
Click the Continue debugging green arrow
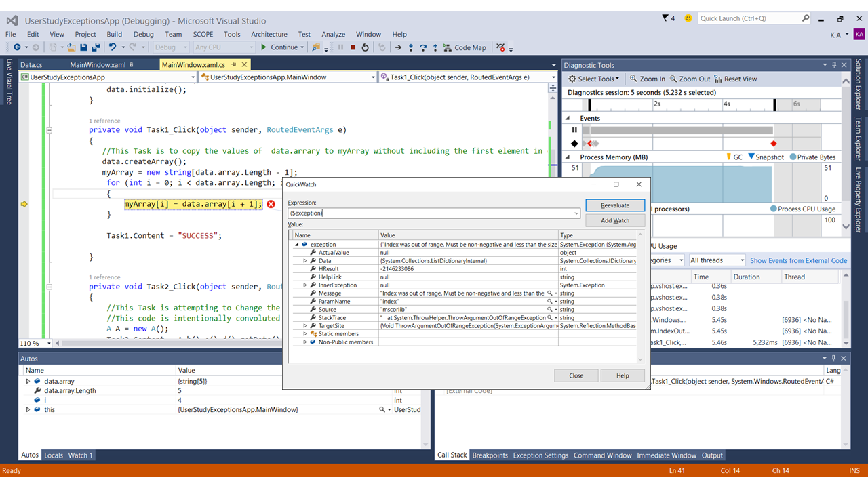click(263, 47)
